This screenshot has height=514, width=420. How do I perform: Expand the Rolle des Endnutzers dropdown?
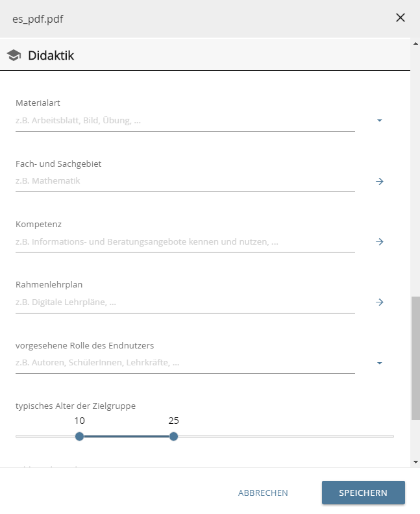(380, 363)
